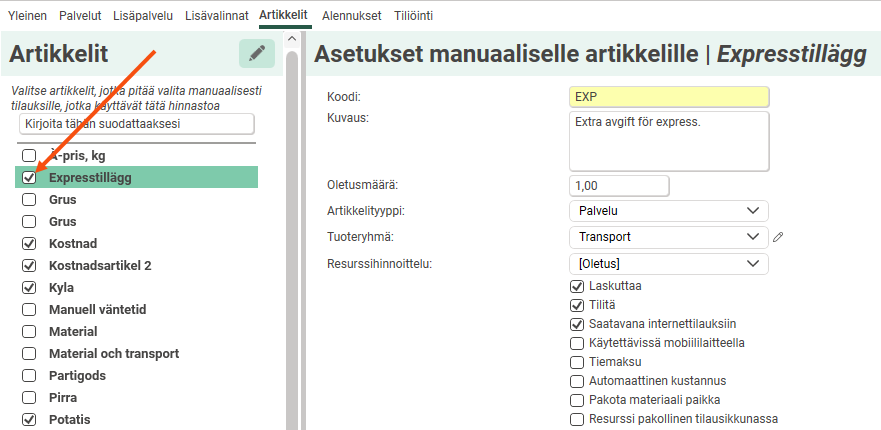Switch to the Alennukset tab
Viewport: 881px width, 430px height.
tap(350, 16)
